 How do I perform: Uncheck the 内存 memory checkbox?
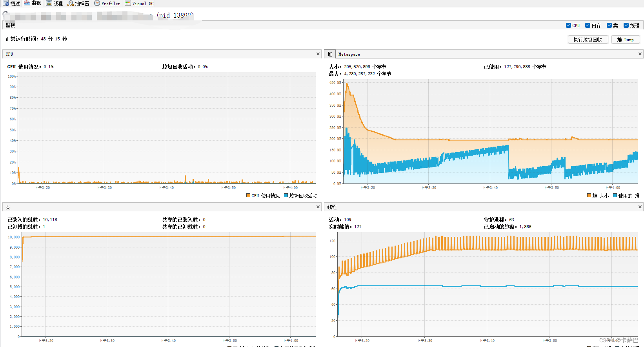[588, 25]
